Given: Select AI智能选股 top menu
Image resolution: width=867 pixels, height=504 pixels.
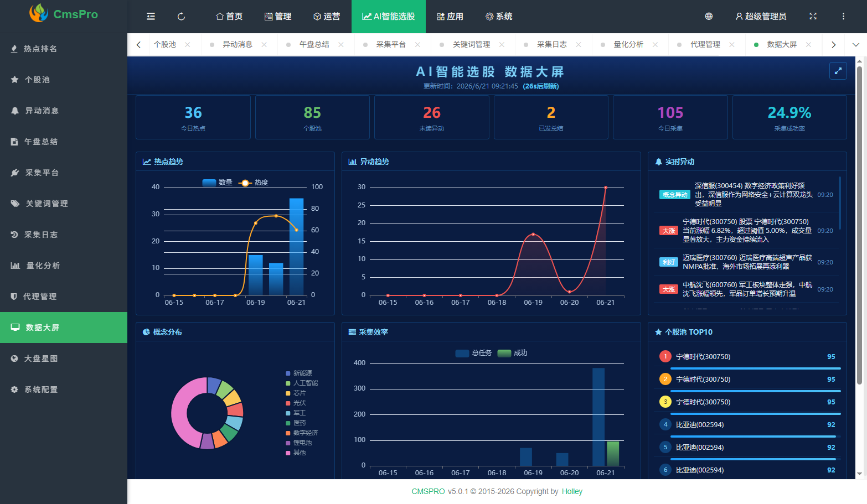Looking at the screenshot, I should coord(389,17).
